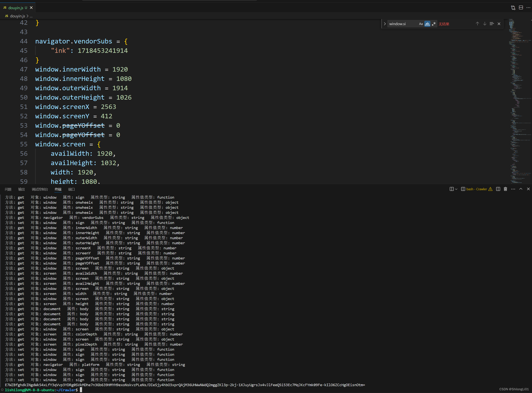Screen dimensions: 532x393
Task: Select the bash - Crawler terminal entry
Action: (476, 189)
